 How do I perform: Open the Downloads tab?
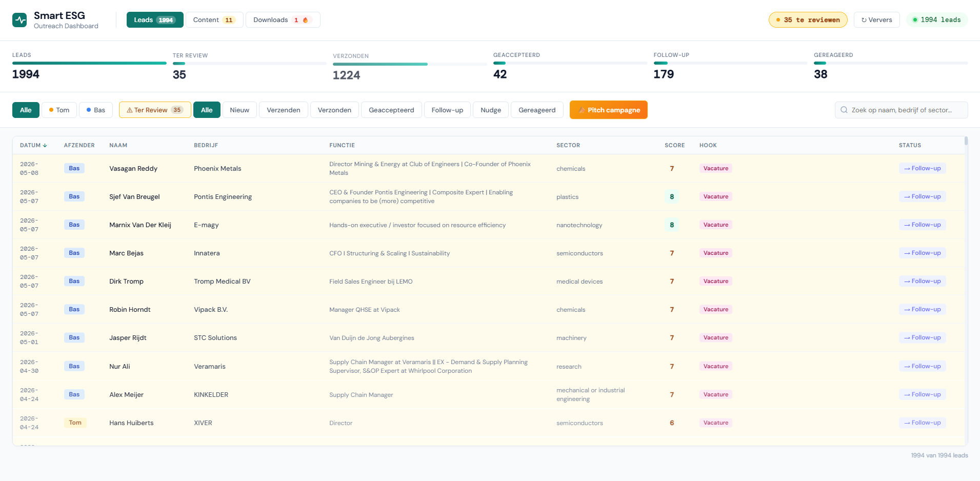click(x=283, y=20)
